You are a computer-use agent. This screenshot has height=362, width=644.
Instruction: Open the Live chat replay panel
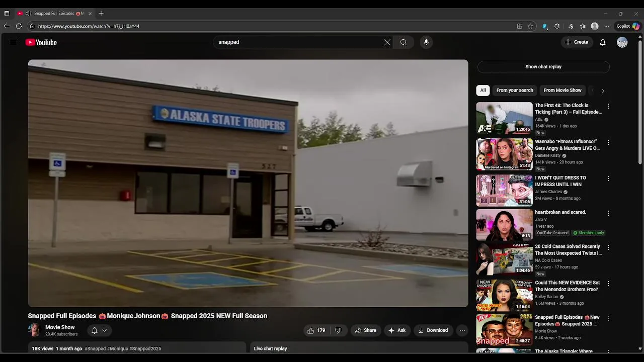359,347
